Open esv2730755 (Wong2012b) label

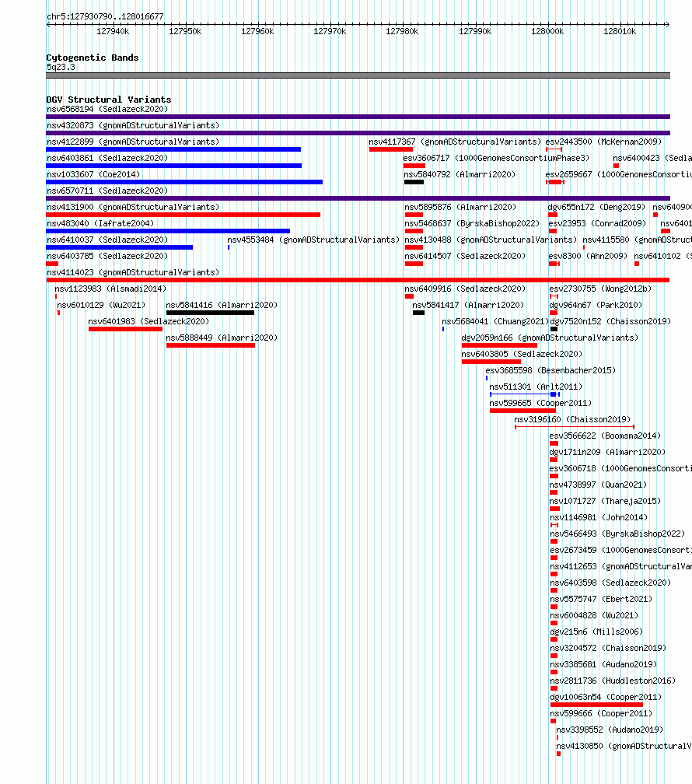click(600, 289)
